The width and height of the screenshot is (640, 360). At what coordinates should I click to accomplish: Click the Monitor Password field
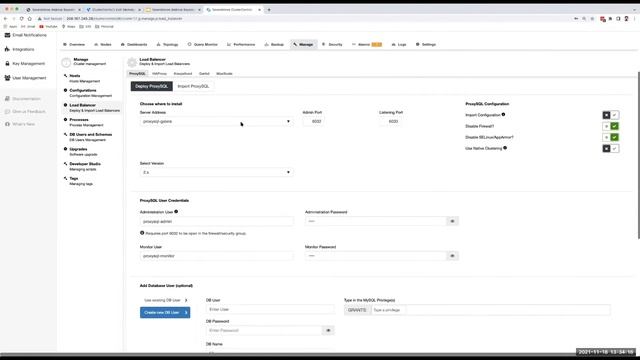(x=375, y=256)
